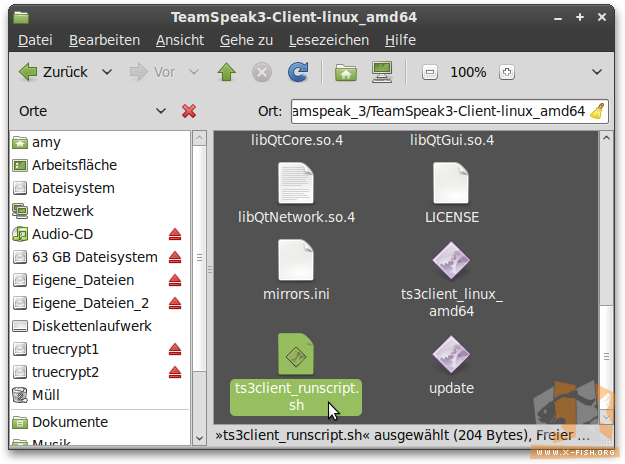Select the update executable icon
625x464 pixels.
pos(451,354)
